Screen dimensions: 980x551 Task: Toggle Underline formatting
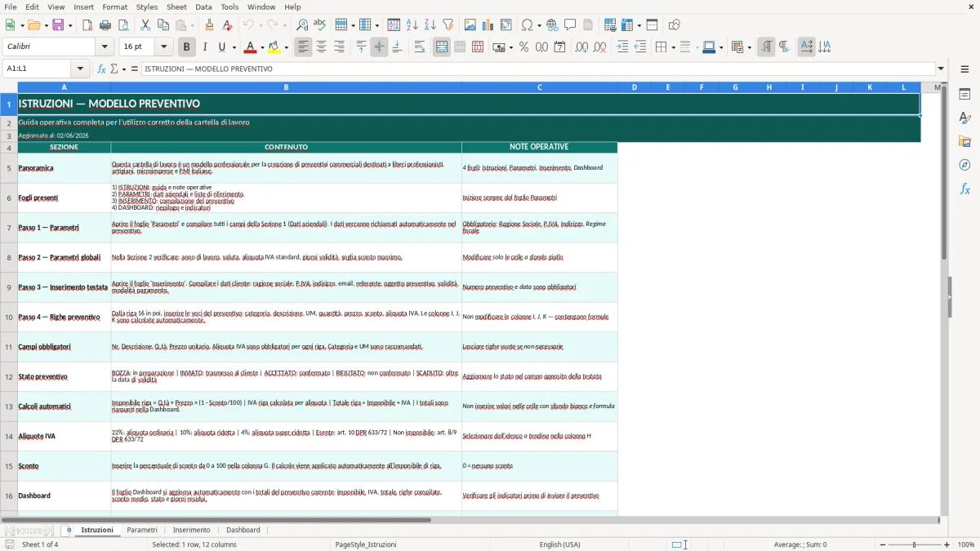pyautogui.click(x=222, y=47)
